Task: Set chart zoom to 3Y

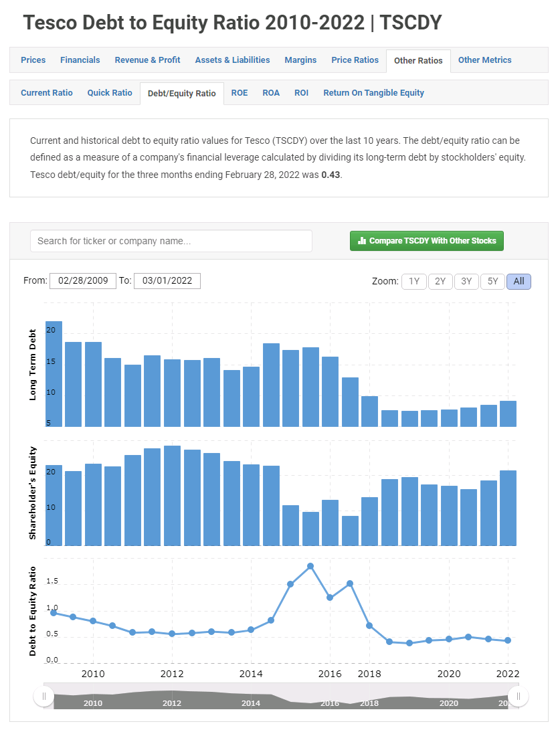Action: (466, 281)
